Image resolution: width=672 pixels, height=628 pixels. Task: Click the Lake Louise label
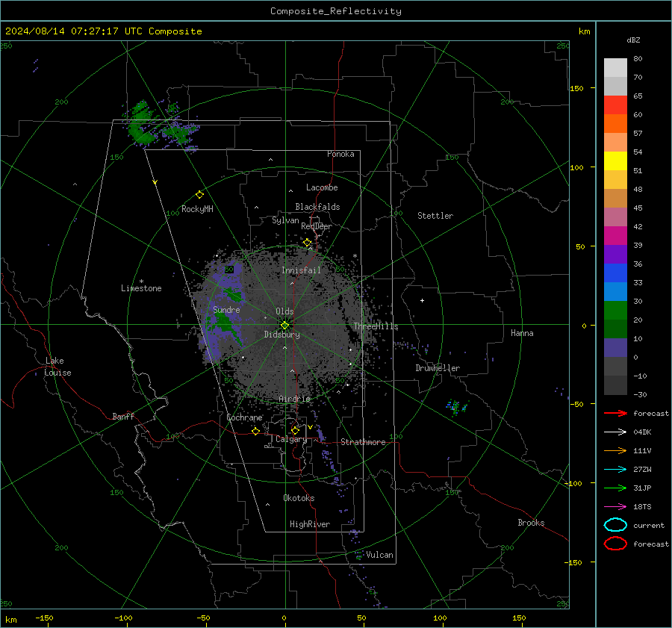[57, 367]
